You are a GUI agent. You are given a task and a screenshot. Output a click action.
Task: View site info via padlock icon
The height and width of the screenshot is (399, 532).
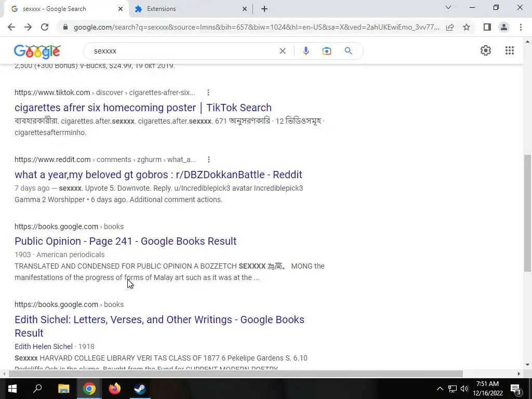click(66, 27)
